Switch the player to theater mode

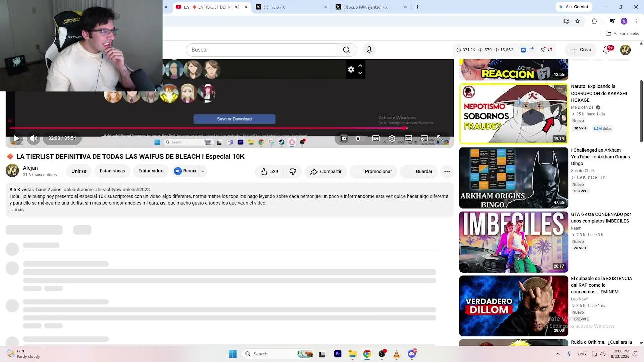(x=408, y=138)
